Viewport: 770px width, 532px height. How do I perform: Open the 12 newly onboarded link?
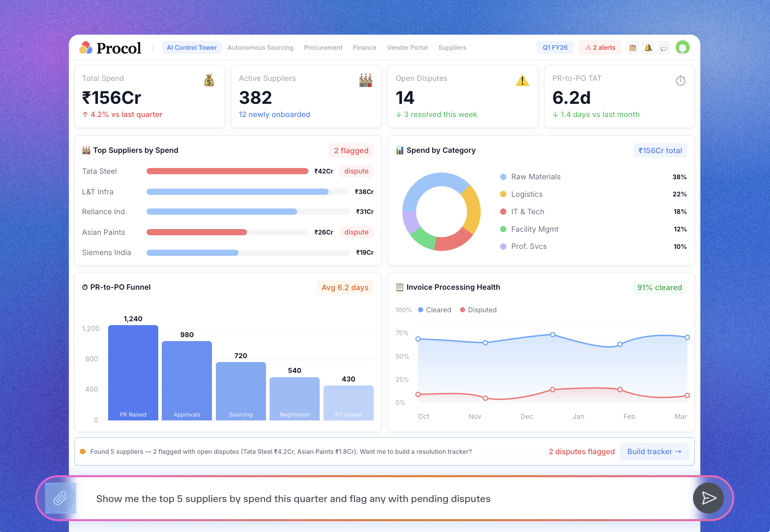pyautogui.click(x=274, y=114)
